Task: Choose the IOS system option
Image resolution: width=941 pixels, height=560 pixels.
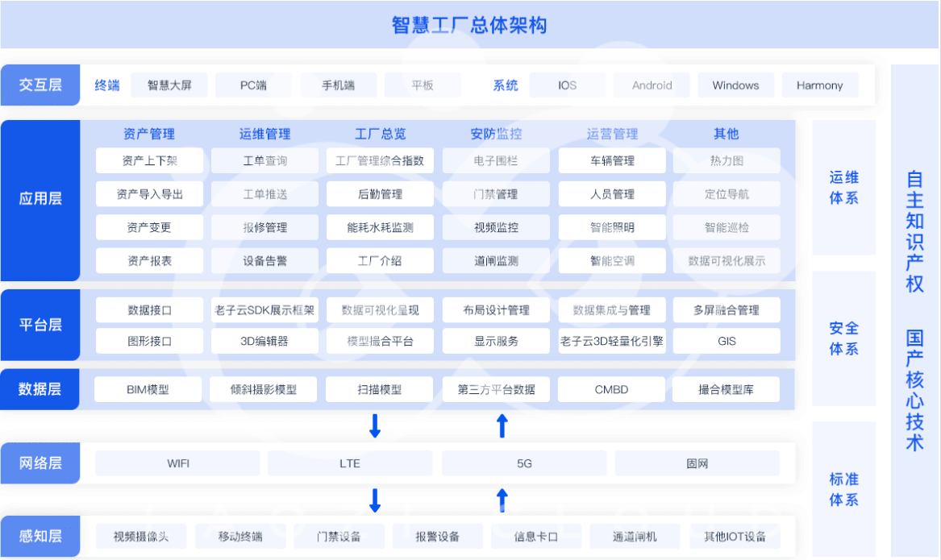Action: click(567, 85)
